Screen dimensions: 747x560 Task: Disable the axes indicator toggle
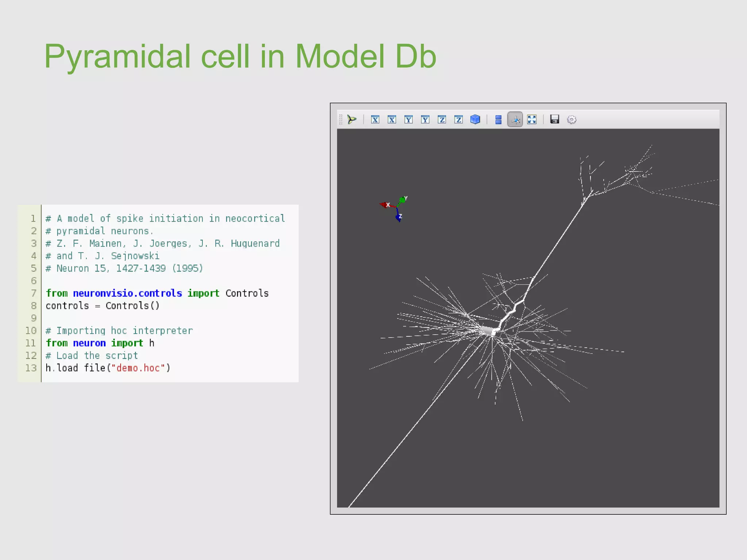coord(515,120)
